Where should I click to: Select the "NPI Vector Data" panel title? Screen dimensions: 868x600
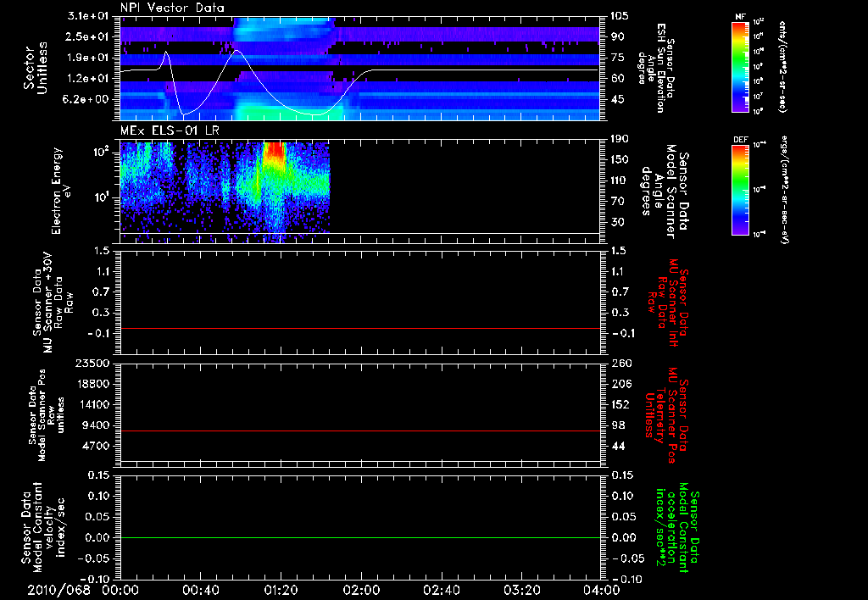click(x=172, y=8)
